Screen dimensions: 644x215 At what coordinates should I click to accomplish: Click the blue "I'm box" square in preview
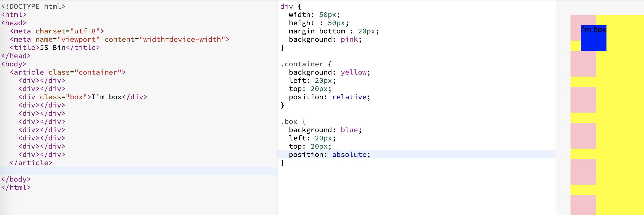pos(593,38)
